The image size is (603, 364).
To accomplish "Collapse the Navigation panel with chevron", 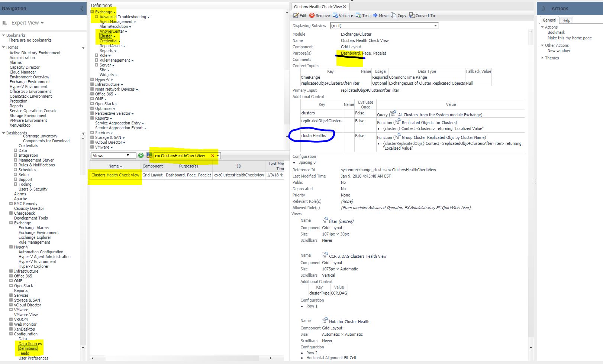I will [x=82, y=8].
